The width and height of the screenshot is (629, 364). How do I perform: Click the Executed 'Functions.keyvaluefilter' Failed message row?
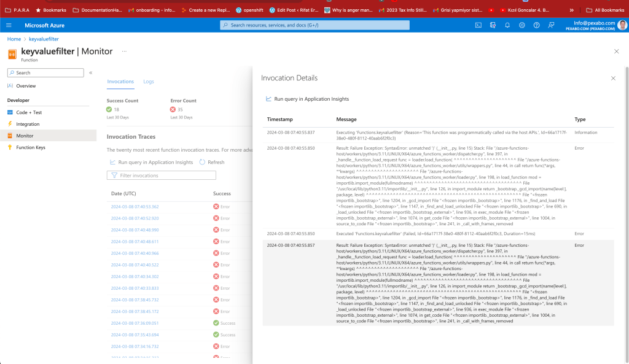click(x=438, y=234)
